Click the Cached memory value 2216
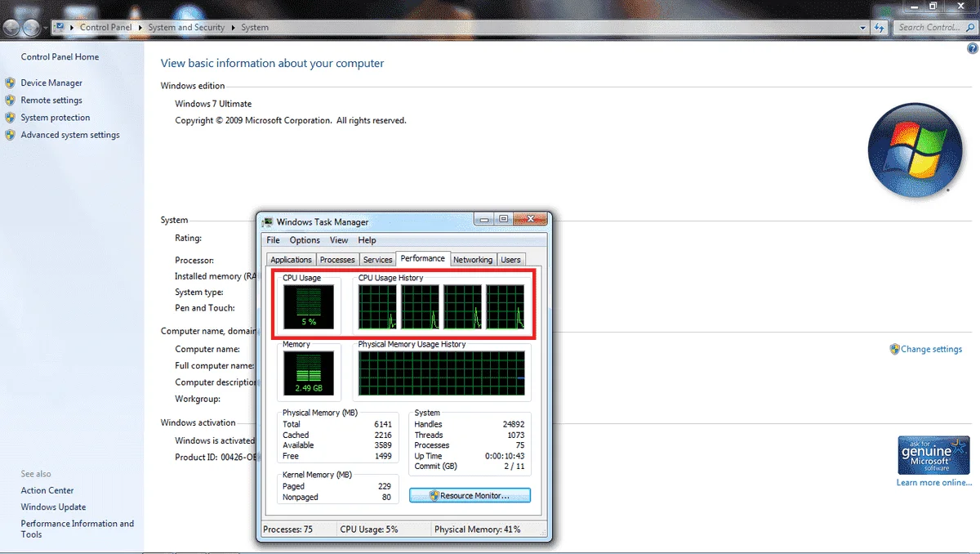Viewport: 980px width, 554px height. coord(383,435)
